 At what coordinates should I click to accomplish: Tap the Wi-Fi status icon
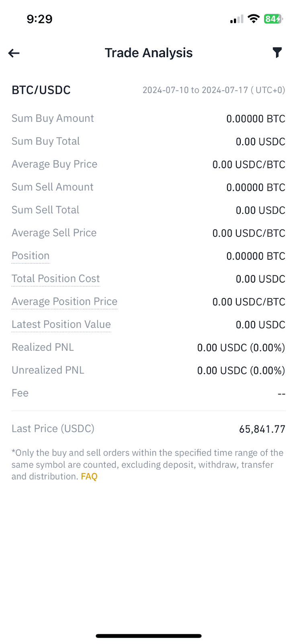[x=254, y=19]
